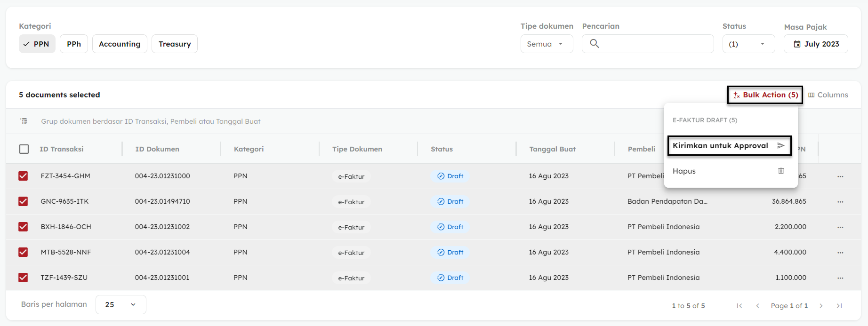Open the Tipe dokumen Semua dropdown
Screen dimensions: 868x326
click(x=547, y=44)
